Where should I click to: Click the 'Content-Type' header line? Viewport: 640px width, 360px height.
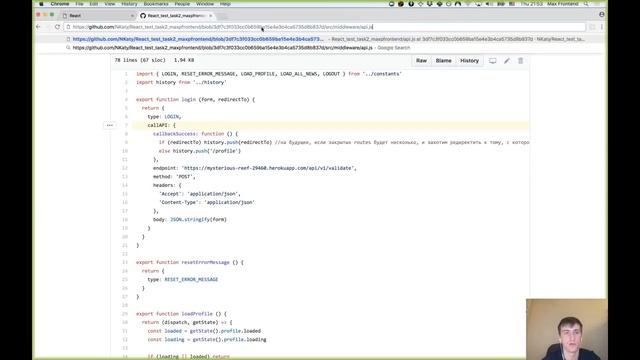(x=207, y=202)
